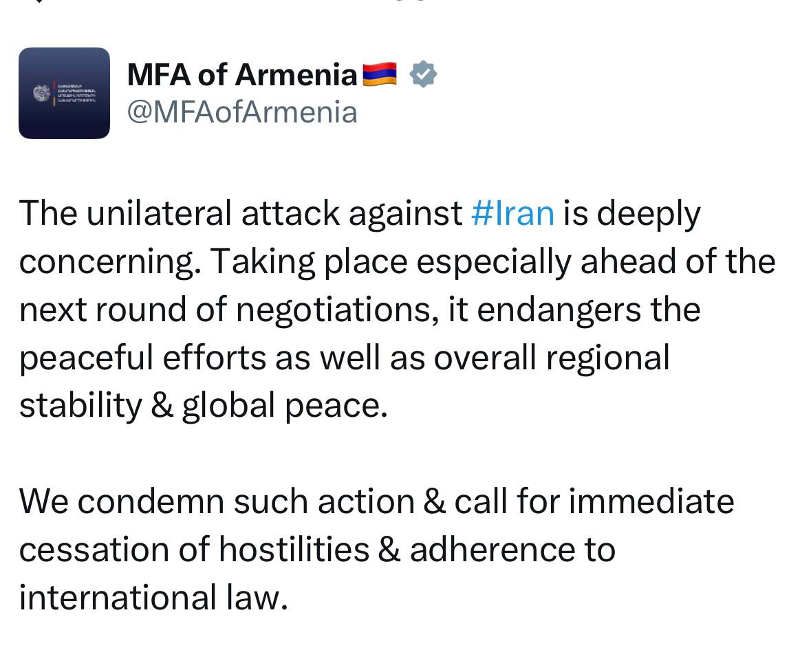Click the line 'peaceful efforts as well as'
The height and width of the screenshot is (672, 811).
coord(345,358)
